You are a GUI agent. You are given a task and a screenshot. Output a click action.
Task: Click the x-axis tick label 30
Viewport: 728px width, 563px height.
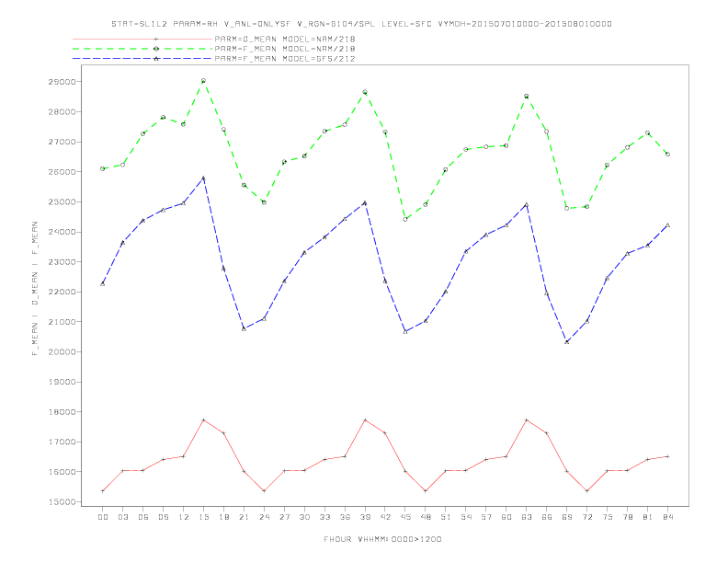(304, 517)
